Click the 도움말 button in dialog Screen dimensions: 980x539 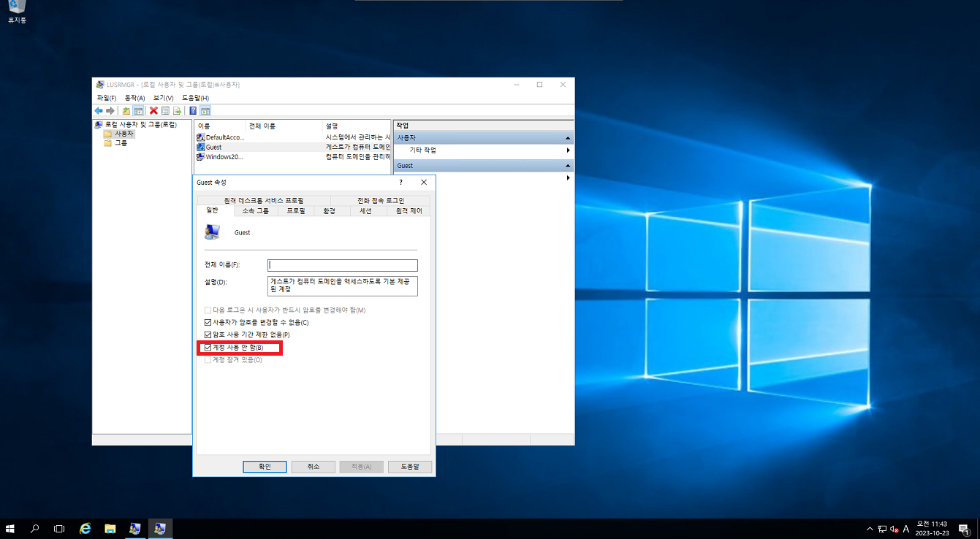pos(410,467)
